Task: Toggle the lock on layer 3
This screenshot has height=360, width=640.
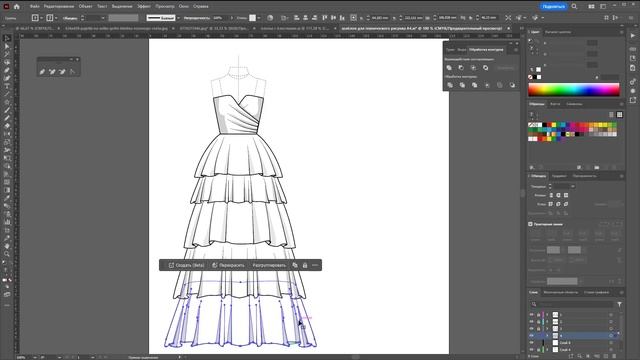Action: [x=538, y=329]
